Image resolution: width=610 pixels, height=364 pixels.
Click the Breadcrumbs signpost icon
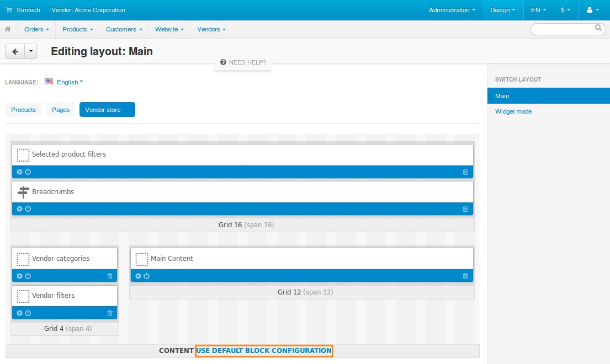[23, 192]
